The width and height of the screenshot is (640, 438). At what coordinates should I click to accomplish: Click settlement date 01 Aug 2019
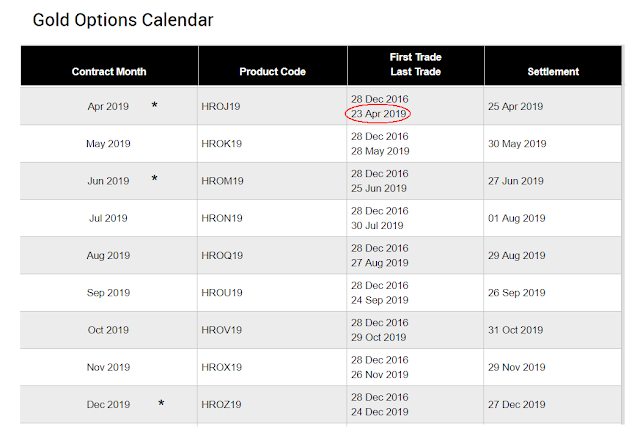click(x=515, y=218)
